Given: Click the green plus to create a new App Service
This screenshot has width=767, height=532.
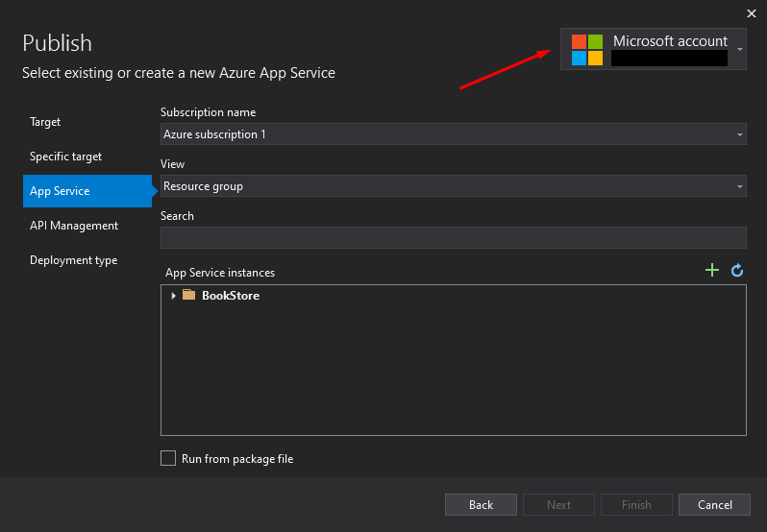Looking at the screenshot, I should click(x=711, y=270).
